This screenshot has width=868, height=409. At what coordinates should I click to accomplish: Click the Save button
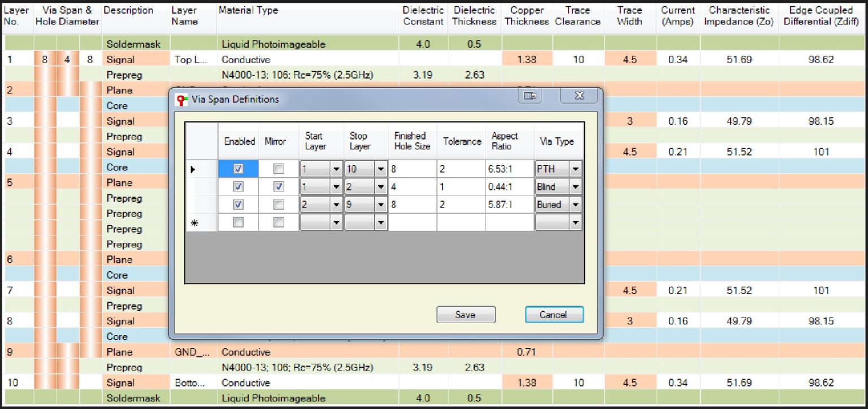point(466,315)
